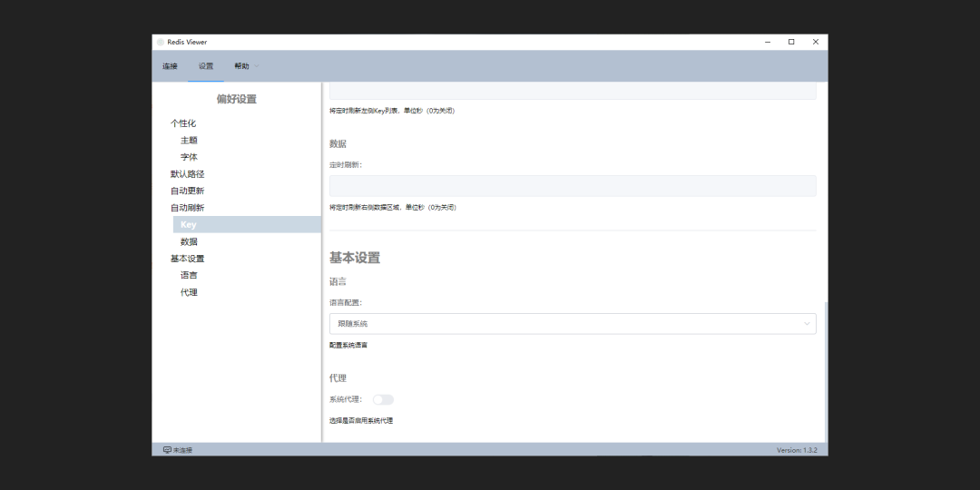Image resolution: width=980 pixels, height=490 pixels.
Task: Jump to 自动刷新 section
Action: pos(188,208)
